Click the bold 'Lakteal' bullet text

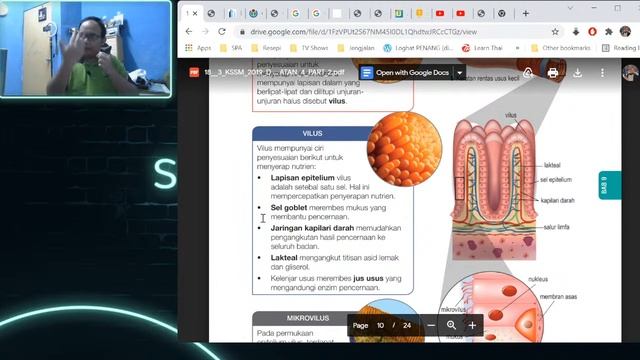pyautogui.click(x=284, y=258)
